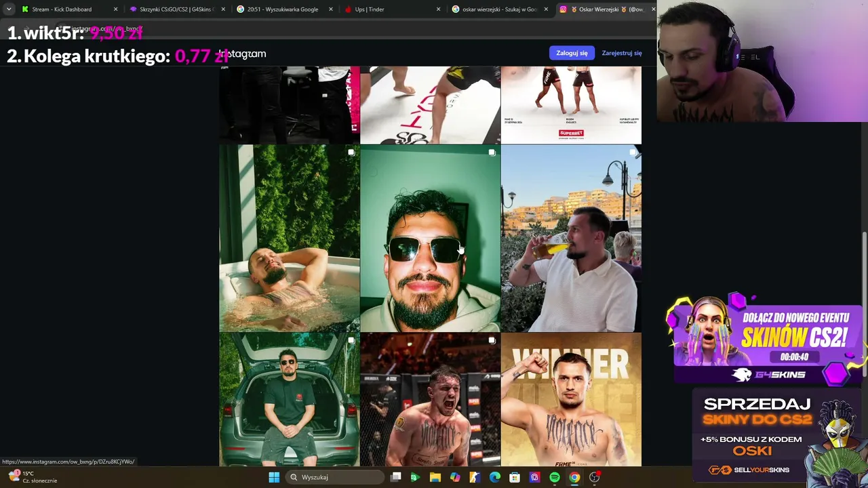This screenshot has height=488, width=868.
Task: Click the Wyszukaj taskbar search box
Action: [x=335, y=477]
